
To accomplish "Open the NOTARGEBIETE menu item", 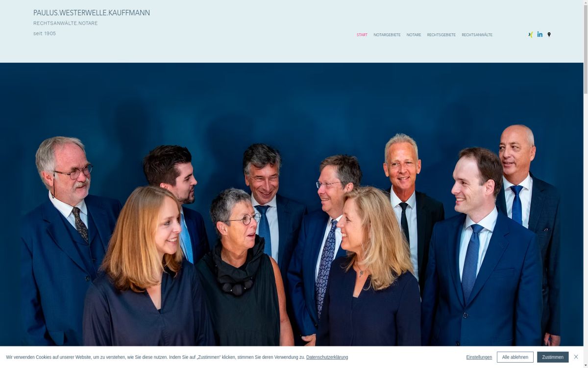I will coord(387,35).
